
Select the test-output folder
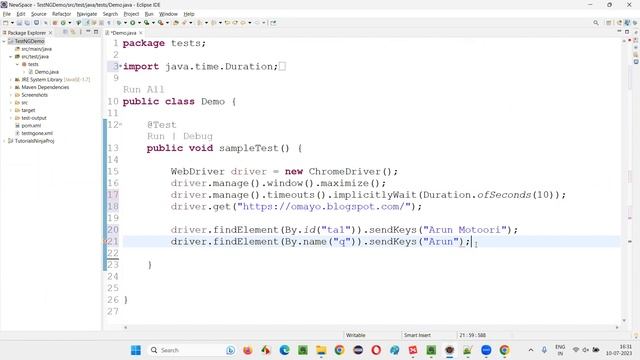pyautogui.click(x=33, y=118)
